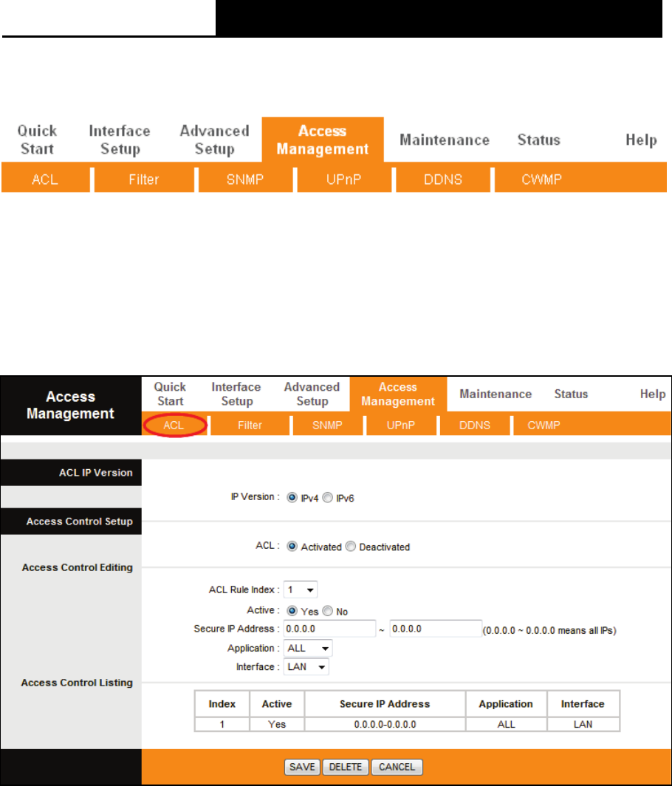Open DDNS tab in the lower full-page menu

pos(475,425)
